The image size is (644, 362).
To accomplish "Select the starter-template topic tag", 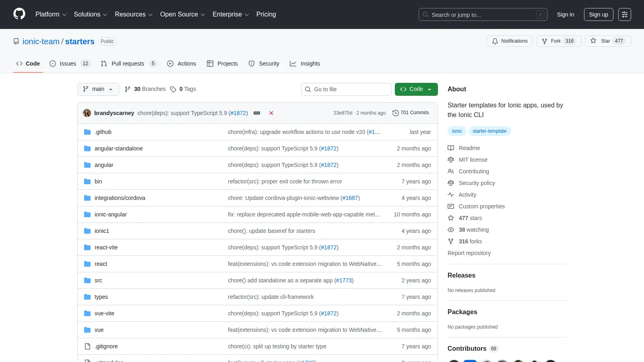I will click(x=489, y=131).
